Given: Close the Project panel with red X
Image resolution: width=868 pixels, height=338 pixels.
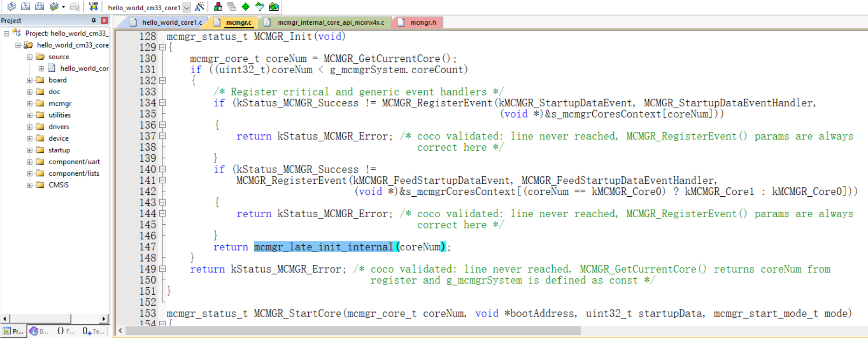Looking at the screenshot, I should pos(104,21).
